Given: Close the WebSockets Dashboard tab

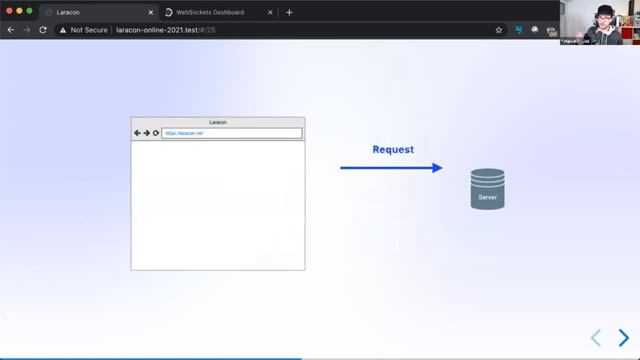Looking at the screenshot, I should coord(270,13).
